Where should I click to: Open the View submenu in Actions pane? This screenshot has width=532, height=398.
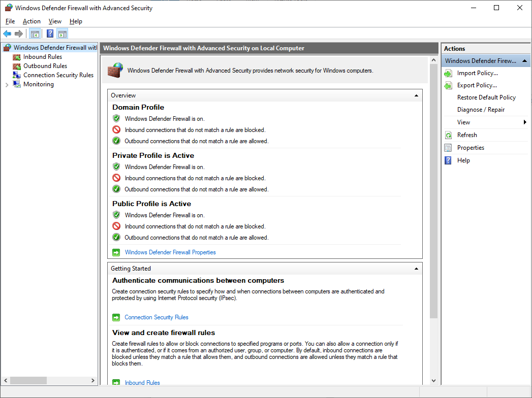pyautogui.click(x=463, y=122)
